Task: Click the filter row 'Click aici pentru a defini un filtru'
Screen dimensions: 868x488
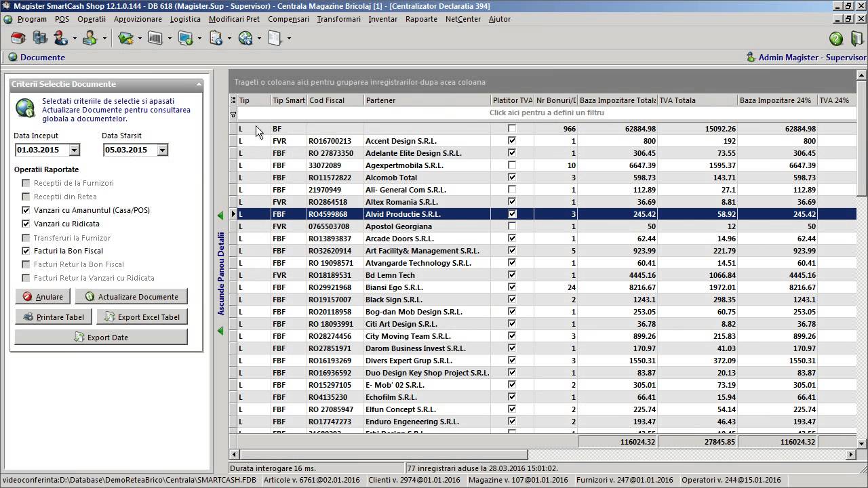Action: [x=547, y=113]
